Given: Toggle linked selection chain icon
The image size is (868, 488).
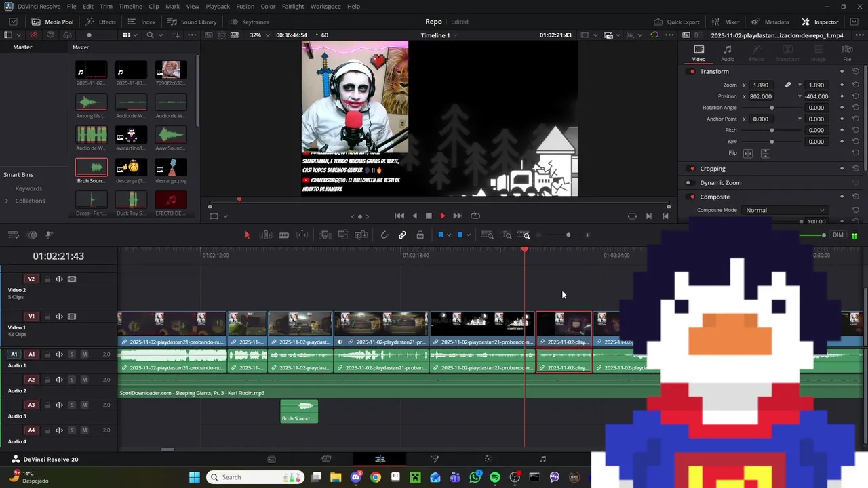Looking at the screenshot, I should pos(402,235).
